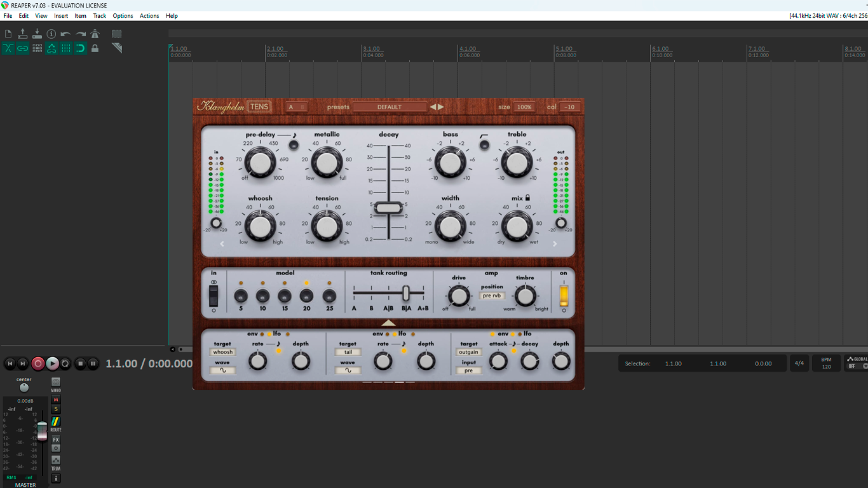Open project using the upload-arrow toolbar icon
The image size is (868, 488).
tap(22, 34)
